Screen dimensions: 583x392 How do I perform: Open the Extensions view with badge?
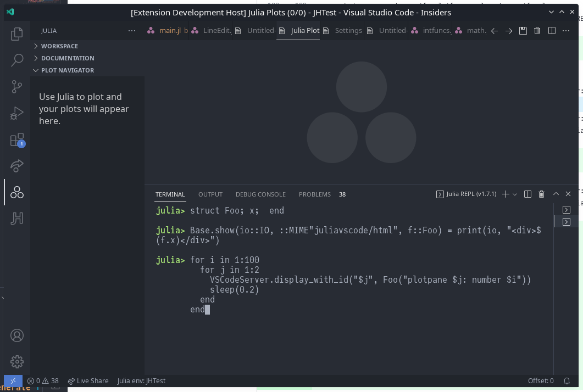17,140
